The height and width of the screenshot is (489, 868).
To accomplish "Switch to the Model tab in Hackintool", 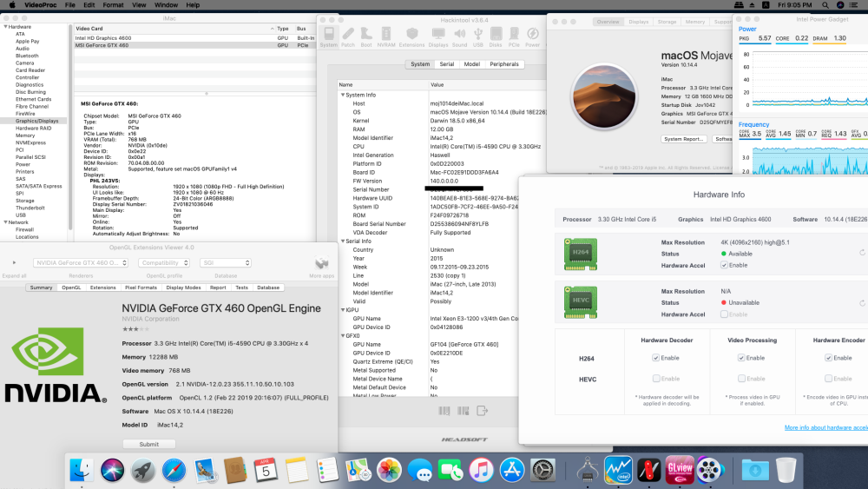I will [x=471, y=64].
